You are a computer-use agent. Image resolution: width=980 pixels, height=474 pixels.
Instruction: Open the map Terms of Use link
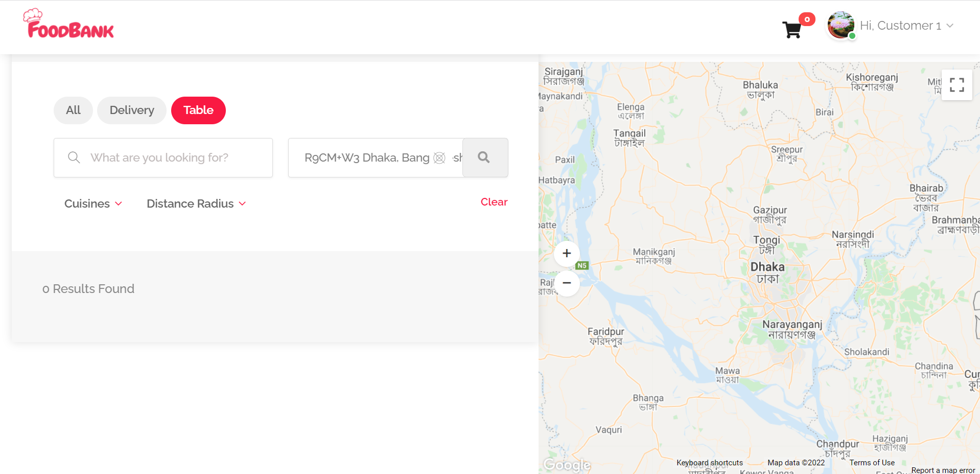(872, 463)
